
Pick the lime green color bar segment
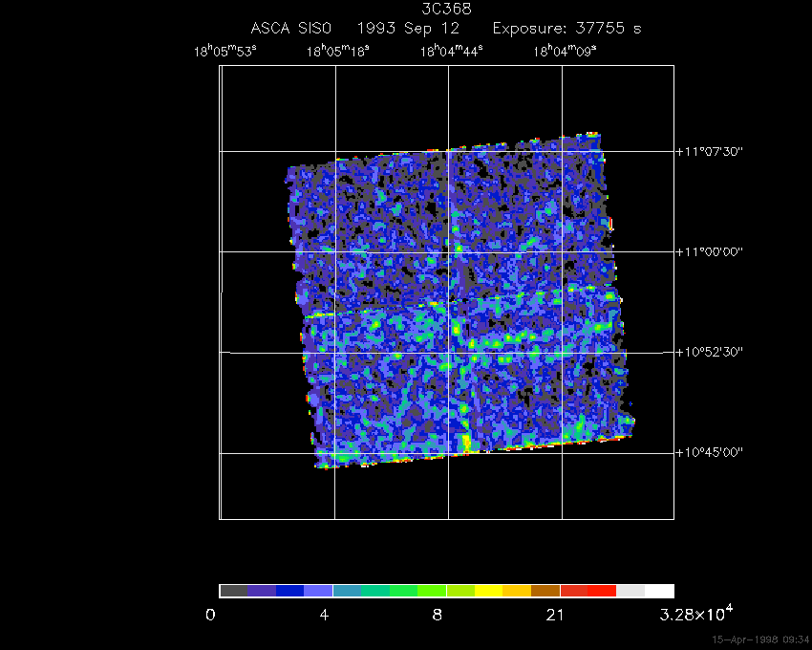point(433,591)
